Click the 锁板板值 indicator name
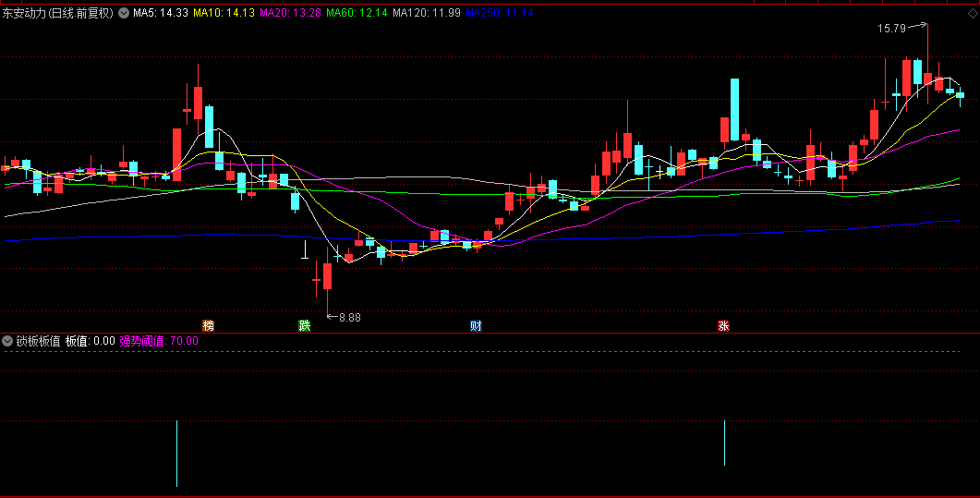 coord(38,341)
